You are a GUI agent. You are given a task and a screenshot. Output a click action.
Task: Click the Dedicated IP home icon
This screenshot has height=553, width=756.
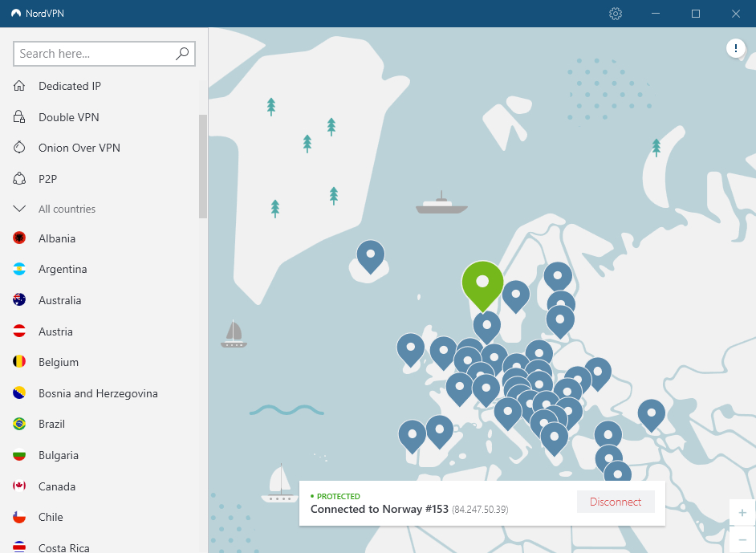[x=20, y=86]
